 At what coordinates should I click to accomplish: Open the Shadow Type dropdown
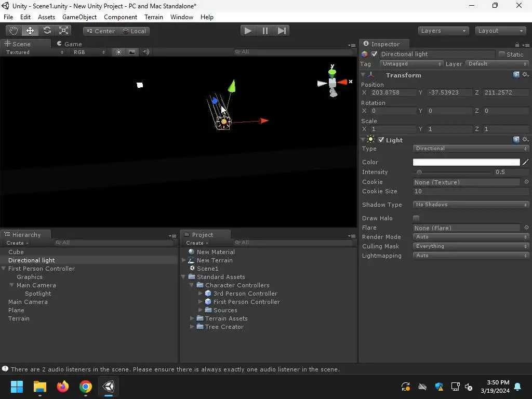click(x=471, y=205)
